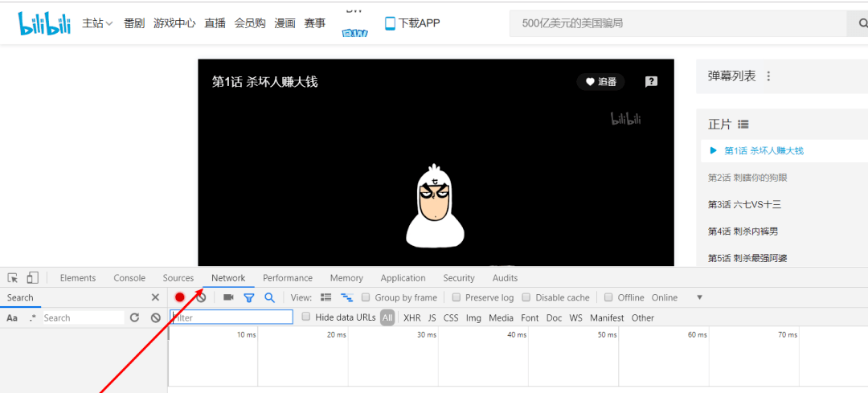Filter requests by WS

(x=576, y=317)
